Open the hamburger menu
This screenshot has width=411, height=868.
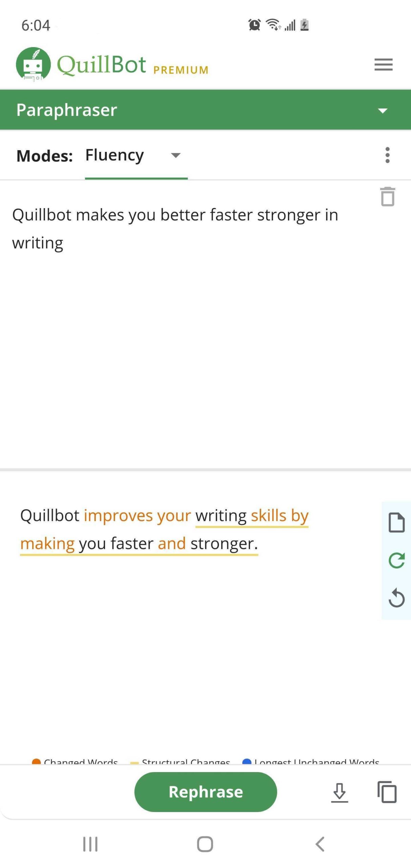(383, 64)
